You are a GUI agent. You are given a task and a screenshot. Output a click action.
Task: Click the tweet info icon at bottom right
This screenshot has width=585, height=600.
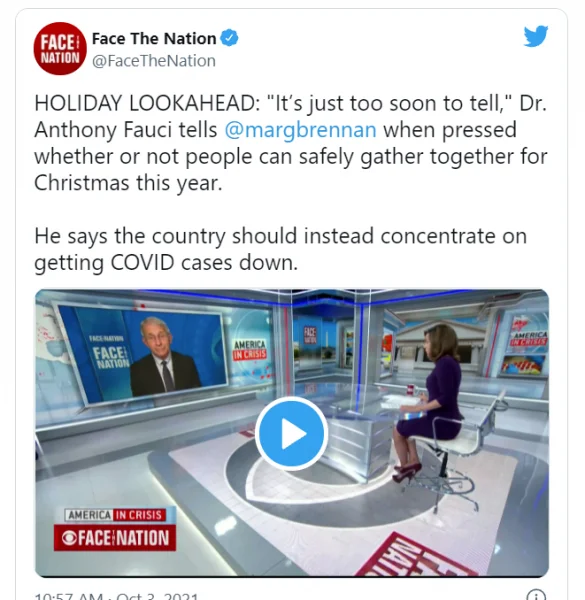536,595
